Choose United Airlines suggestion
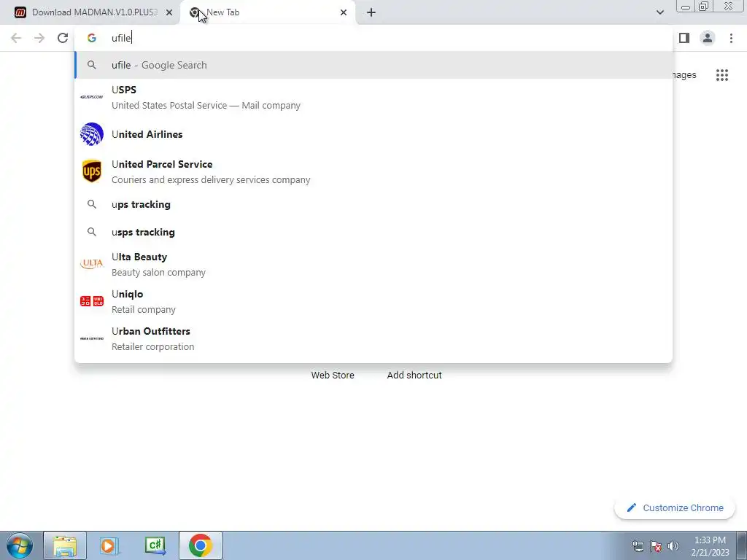This screenshot has width=747, height=560. (373, 134)
